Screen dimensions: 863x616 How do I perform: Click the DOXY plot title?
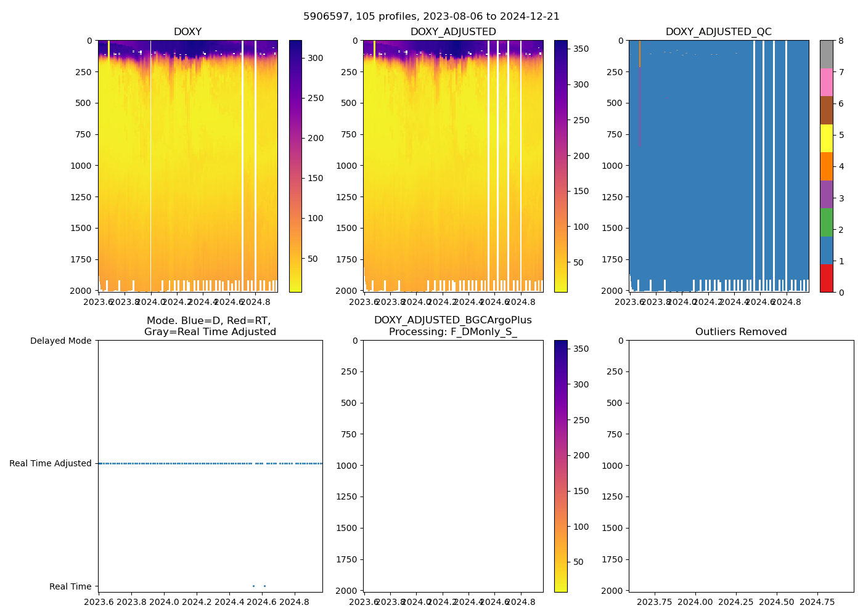click(x=187, y=31)
